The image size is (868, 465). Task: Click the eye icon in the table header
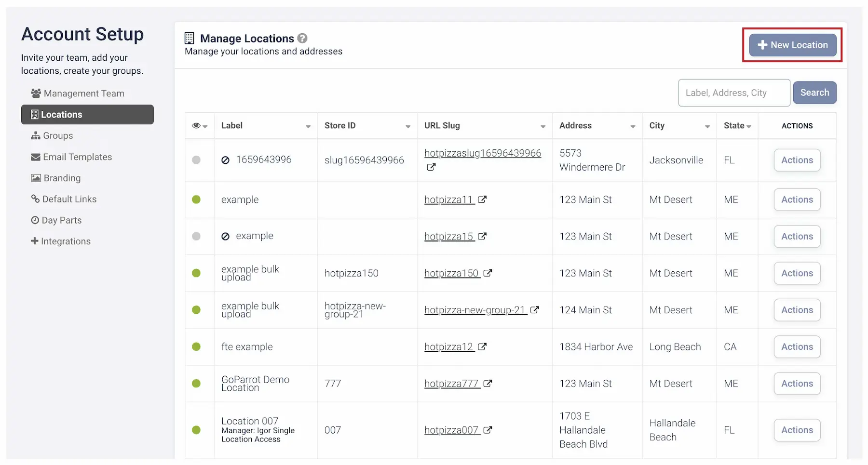[196, 125]
